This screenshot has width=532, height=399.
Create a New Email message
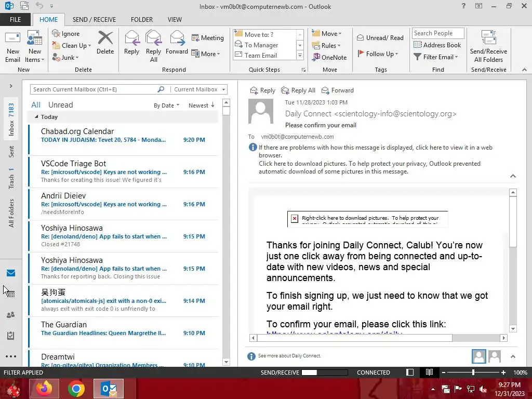(12, 46)
